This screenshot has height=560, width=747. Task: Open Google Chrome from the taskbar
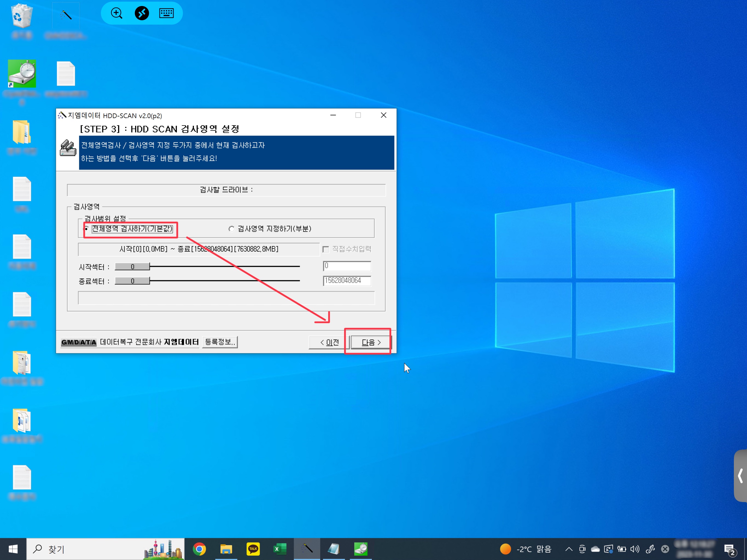click(x=199, y=549)
